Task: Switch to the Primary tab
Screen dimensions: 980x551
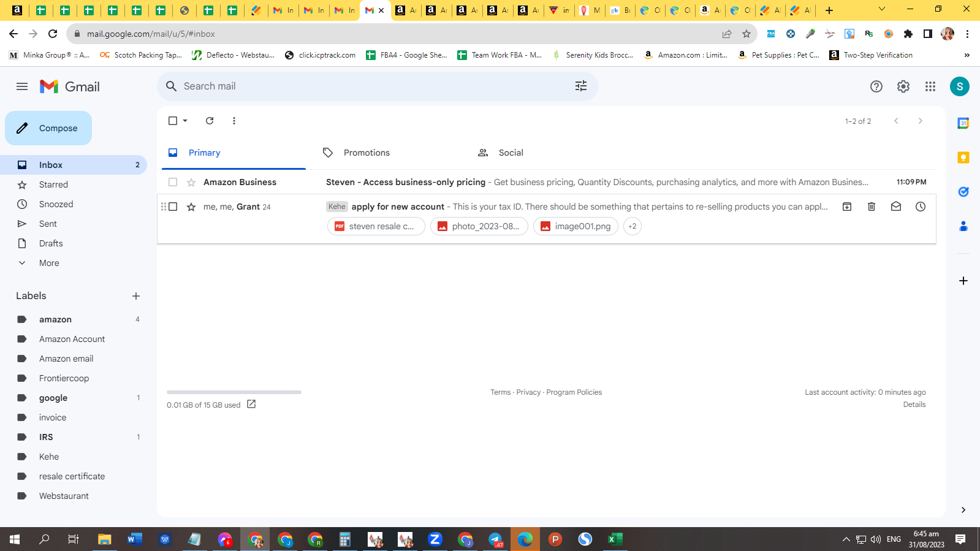Action: click(234, 153)
